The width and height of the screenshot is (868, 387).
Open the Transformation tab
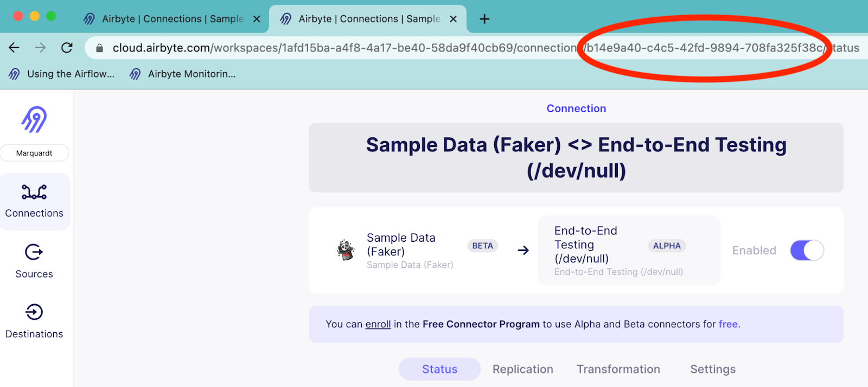pyautogui.click(x=618, y=369)
